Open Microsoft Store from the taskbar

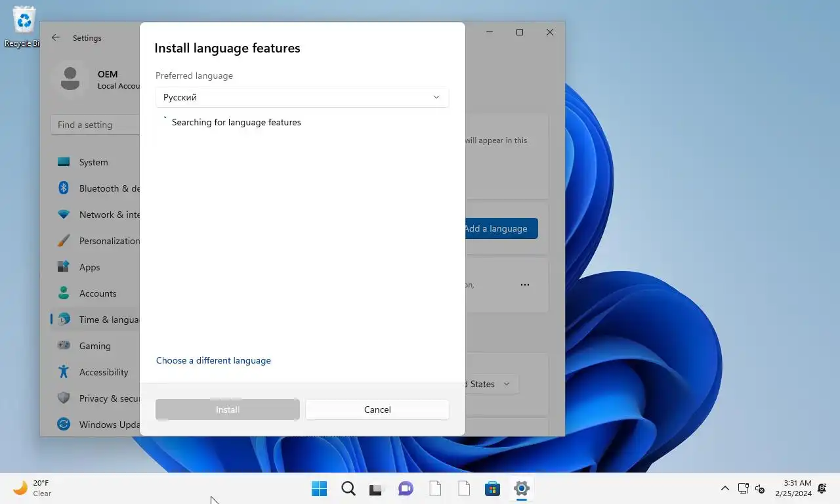[492, 488]
